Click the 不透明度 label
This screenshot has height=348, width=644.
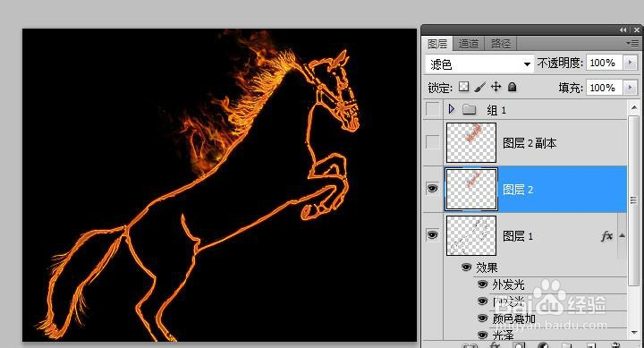point(560,63)
